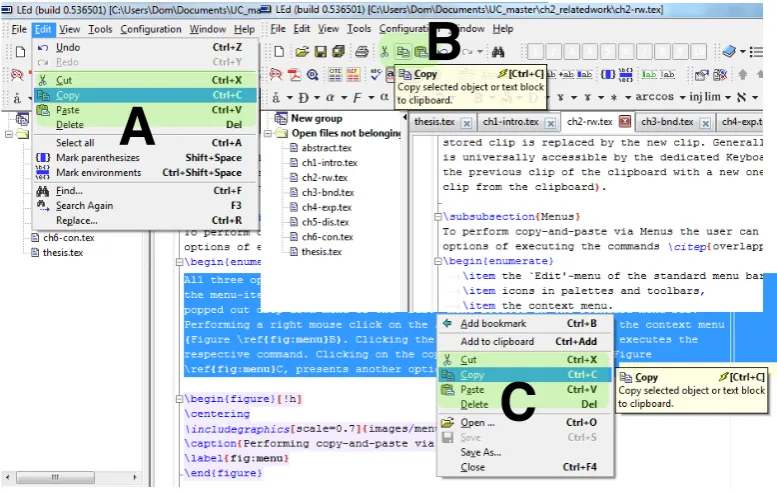Click Mark parentheses braces toolbar icon

[x=608, y=75]
